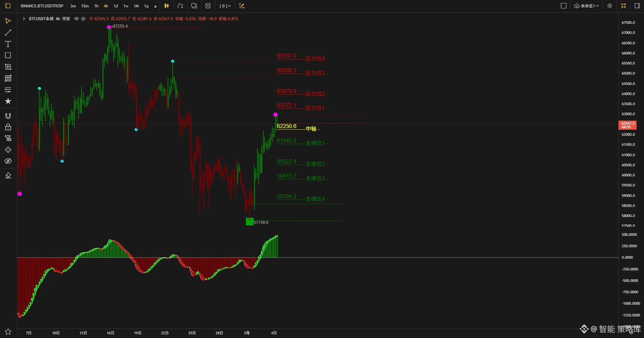This screenshot has width=644, height=338.
Task: Click the 支撑位4 support label
Action: click(x=315, y=199)
